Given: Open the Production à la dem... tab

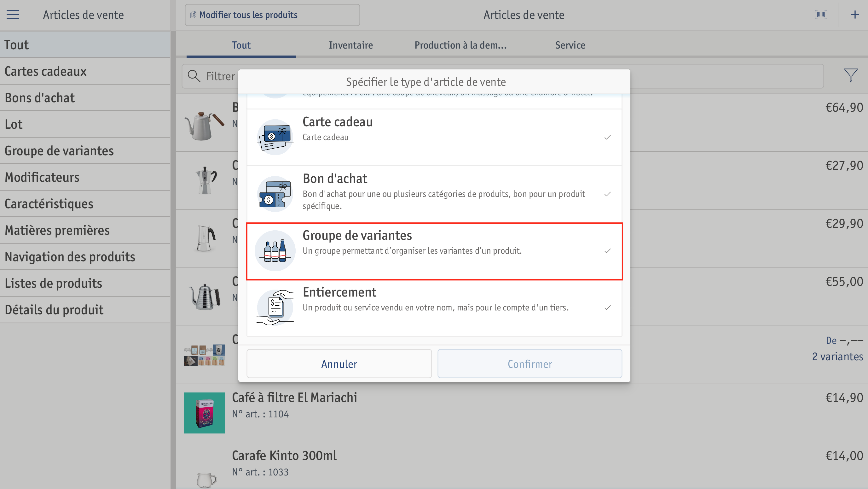Looking at the screenshot, I should [460, 45].
